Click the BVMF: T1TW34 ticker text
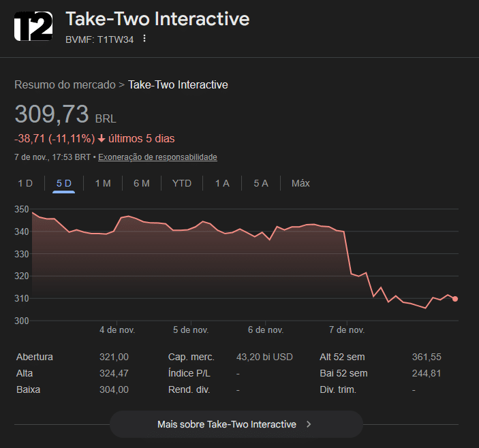The width and height of the screenshot is (479, 448). tap(99, 39)
